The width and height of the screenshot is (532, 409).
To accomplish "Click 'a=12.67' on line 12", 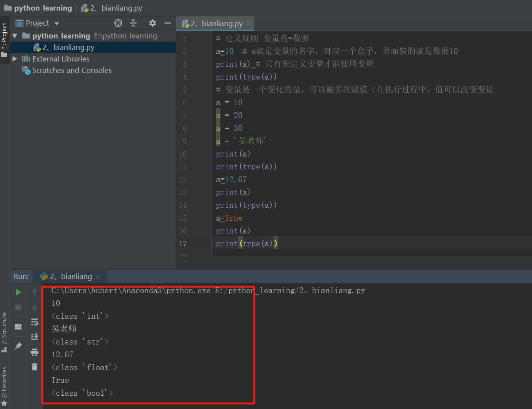I will [x=231, y=180].
